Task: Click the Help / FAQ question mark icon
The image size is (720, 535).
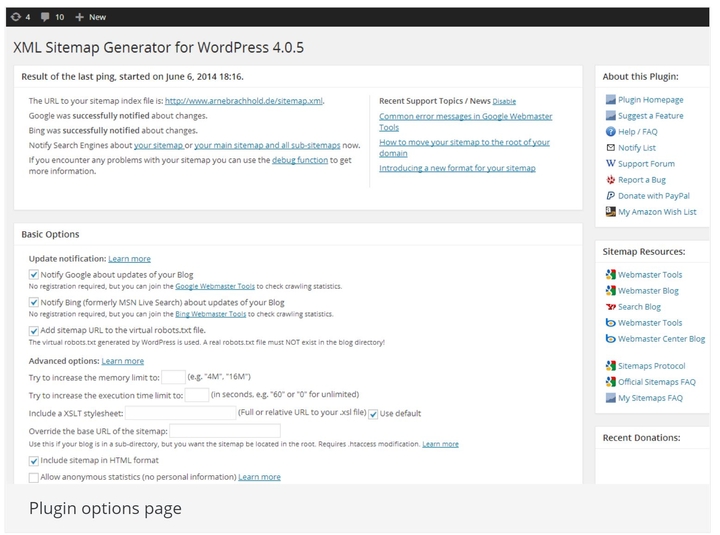Action: tap(610, 132)
